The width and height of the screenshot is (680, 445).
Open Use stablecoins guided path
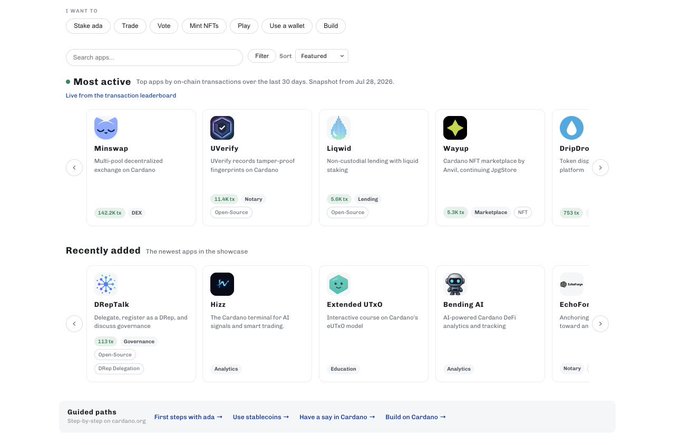coord(261,417)
